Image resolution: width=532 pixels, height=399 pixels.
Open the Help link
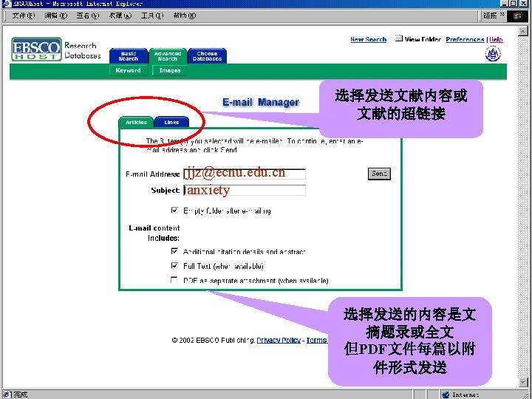point(496,40)
